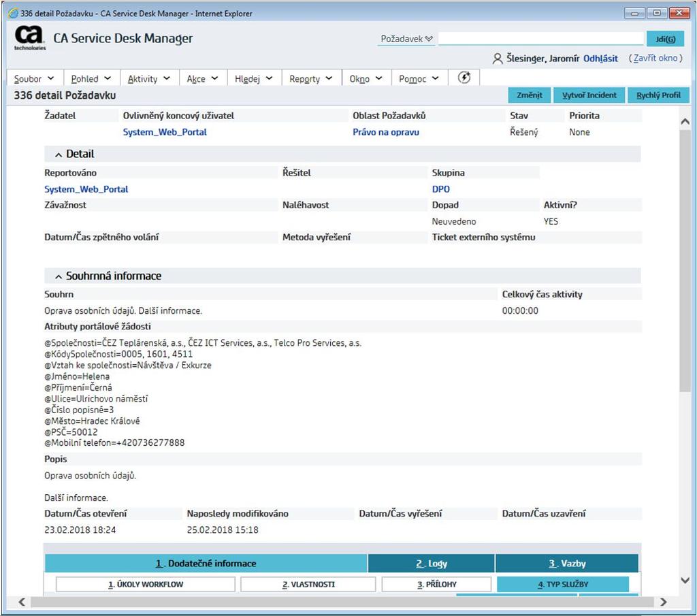This screenshot has width=697, height=616.
Task: Click the @Město=Hradec Králové attribute line
Action: (92, 421)
